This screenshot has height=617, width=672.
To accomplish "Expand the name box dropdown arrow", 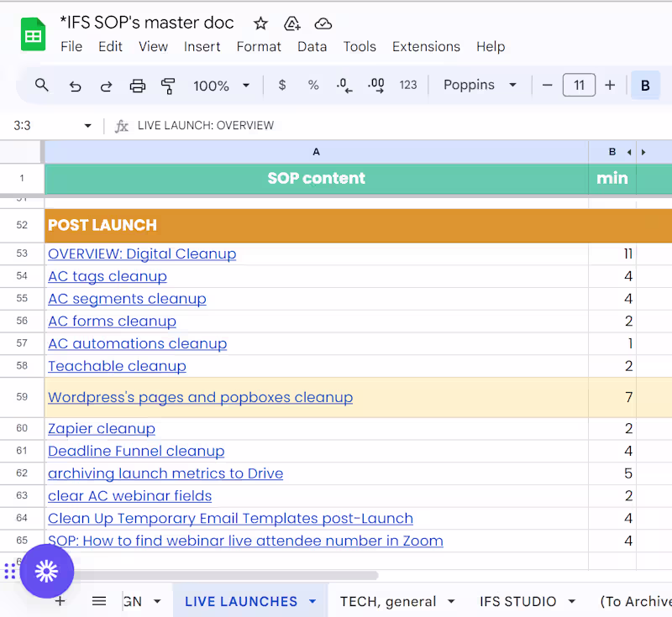I will 88,125.
